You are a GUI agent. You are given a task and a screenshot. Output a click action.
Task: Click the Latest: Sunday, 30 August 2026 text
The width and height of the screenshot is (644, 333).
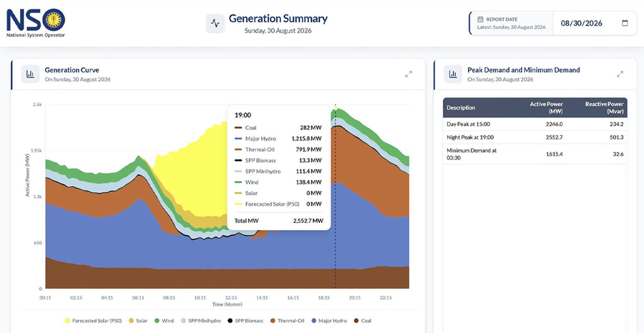(x=511, y=27)
